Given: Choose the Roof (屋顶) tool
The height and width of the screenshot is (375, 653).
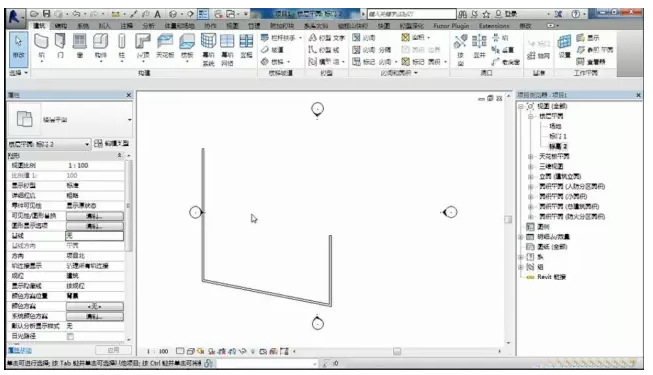Looking at the screenshot, I should [x=143, y=48].
